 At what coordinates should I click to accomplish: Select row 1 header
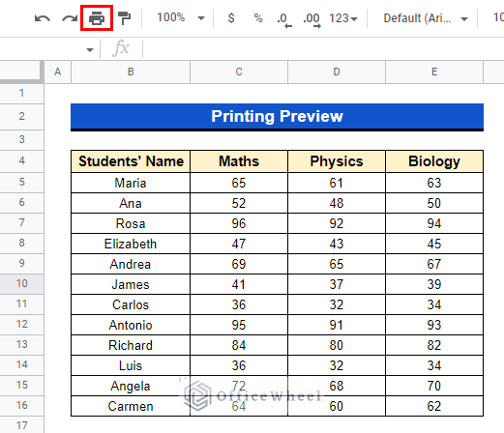coord(21,94)
